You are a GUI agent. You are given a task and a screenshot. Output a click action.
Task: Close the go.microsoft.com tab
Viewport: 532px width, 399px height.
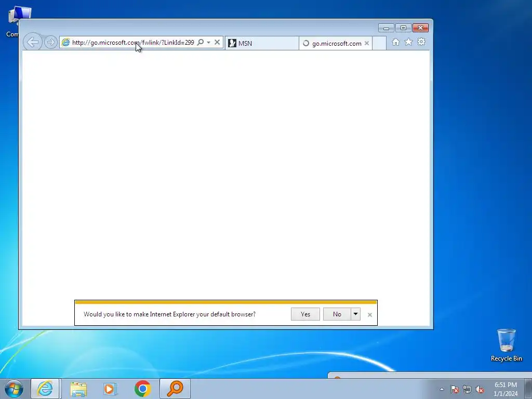(x=367, y=43)
